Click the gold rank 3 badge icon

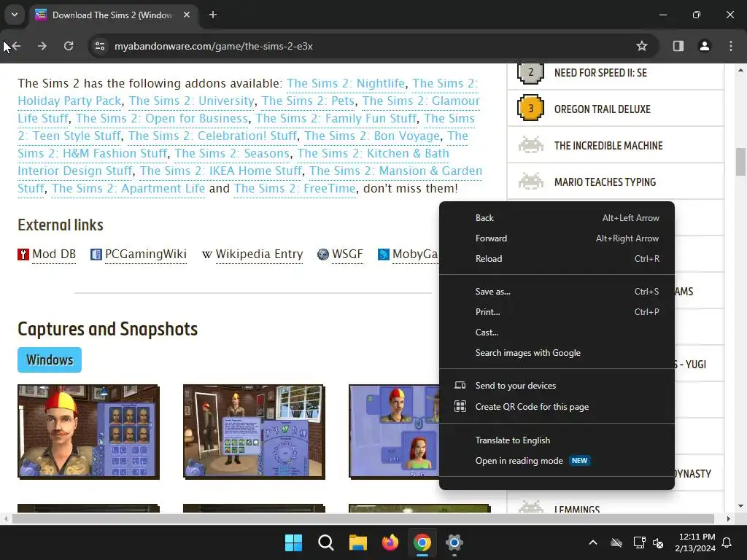(531, 109)
